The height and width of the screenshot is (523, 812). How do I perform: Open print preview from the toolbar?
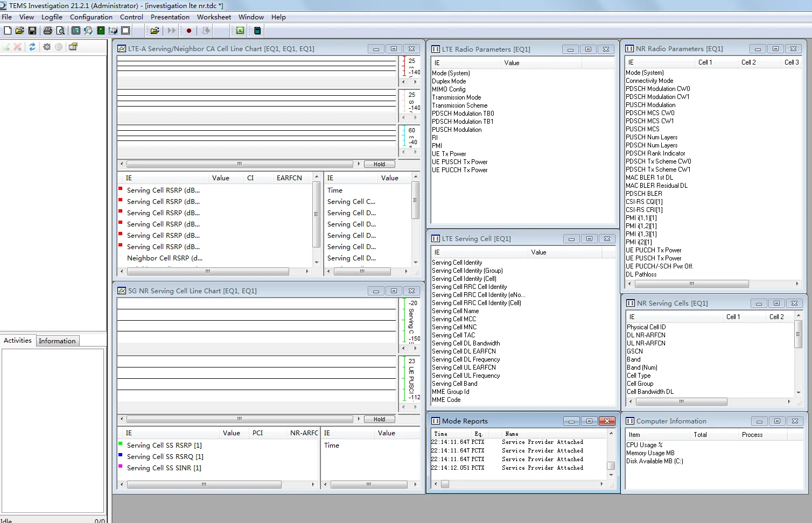click(60, 31)
